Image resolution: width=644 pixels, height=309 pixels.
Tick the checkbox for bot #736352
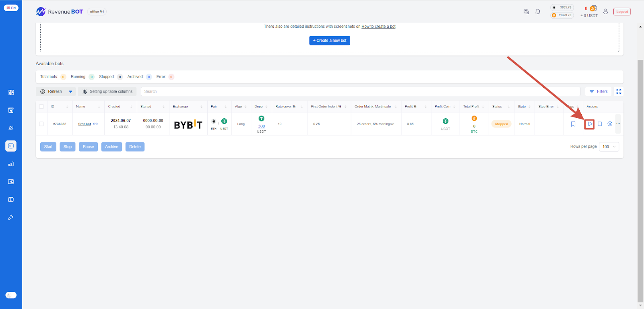tap(41, 124)
